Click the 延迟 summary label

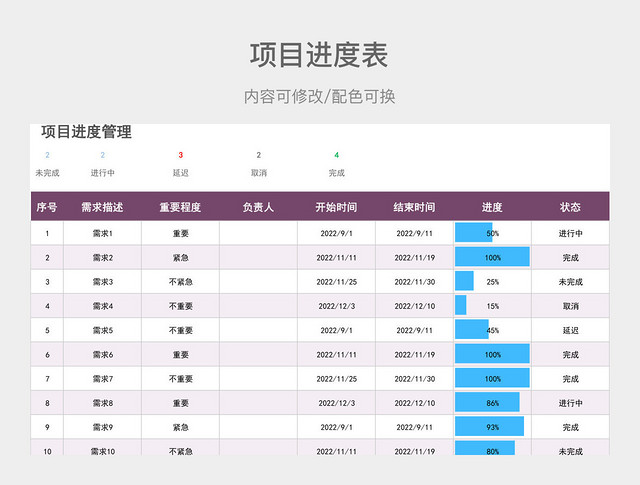[180, 173]
